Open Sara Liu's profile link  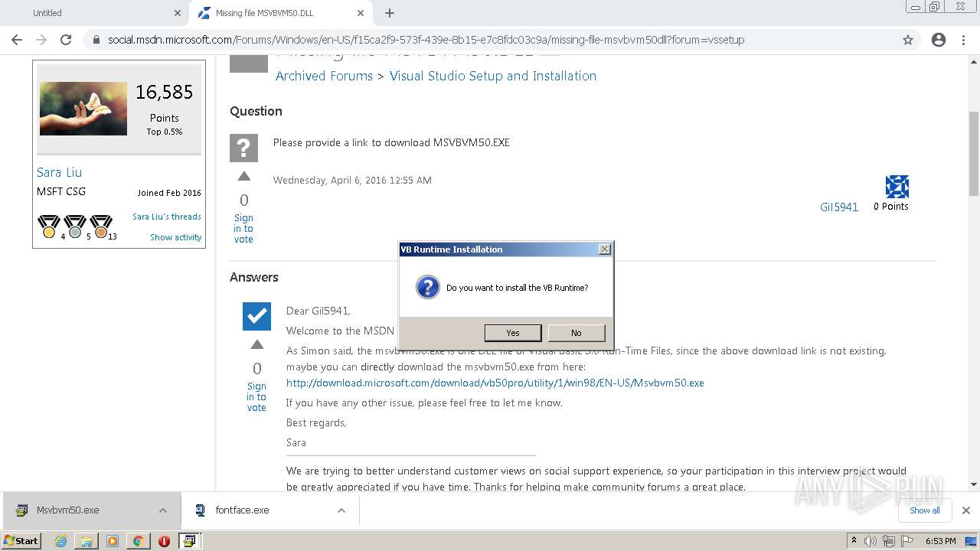[59, 172]
